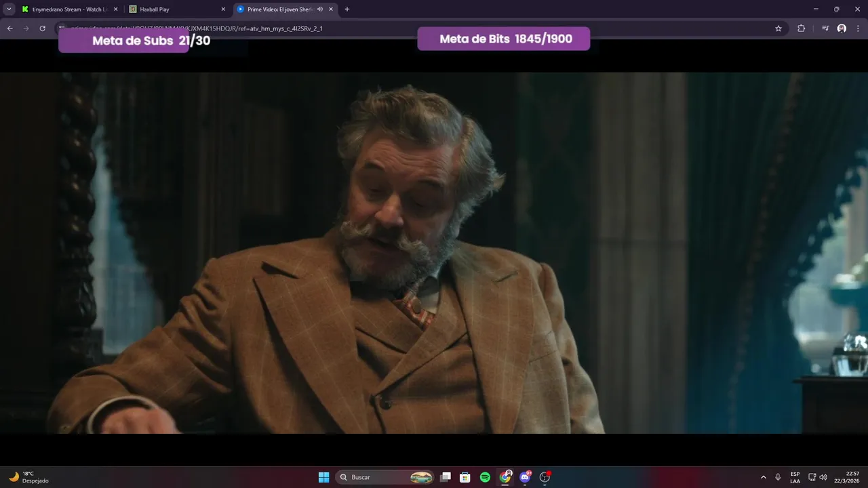Image resolution: width=868 pixels, height=488 pixels.
Task: Reload the current page
Action: pos(42,28)
